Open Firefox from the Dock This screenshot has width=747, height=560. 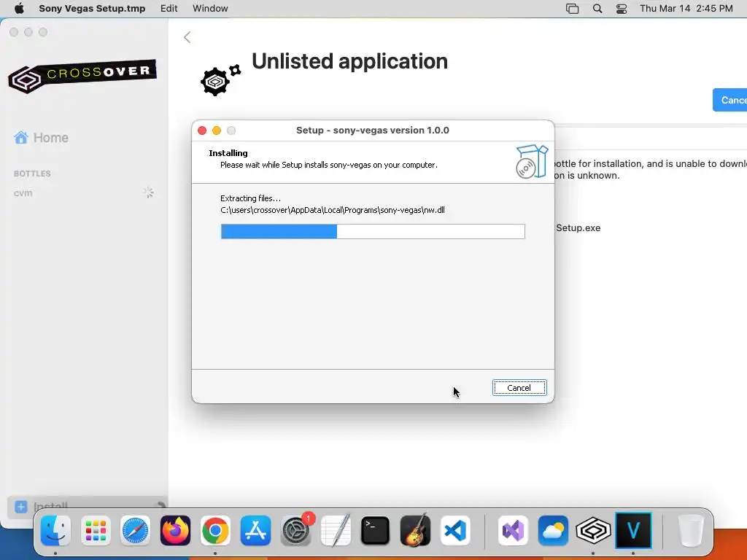[175, 531]
